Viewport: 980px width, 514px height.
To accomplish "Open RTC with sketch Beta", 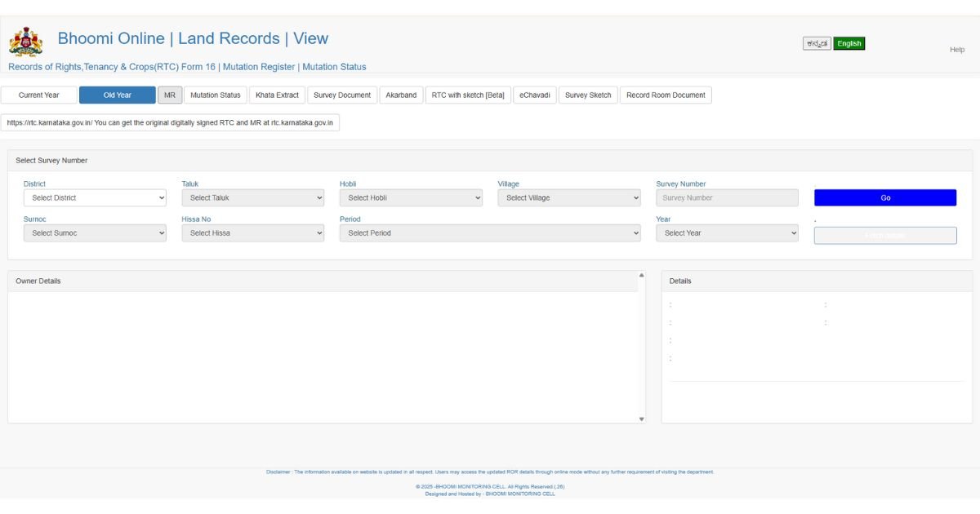I will (x=468, y=95).
